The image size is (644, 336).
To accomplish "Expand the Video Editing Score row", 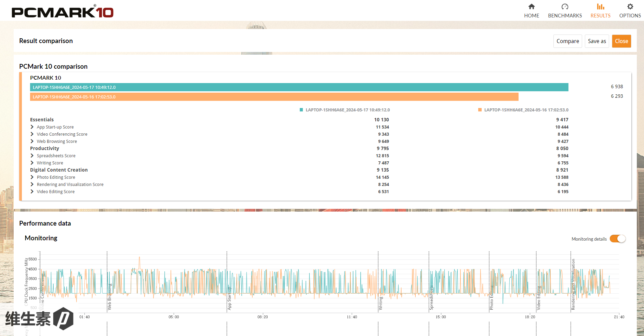I will [32, 192].
